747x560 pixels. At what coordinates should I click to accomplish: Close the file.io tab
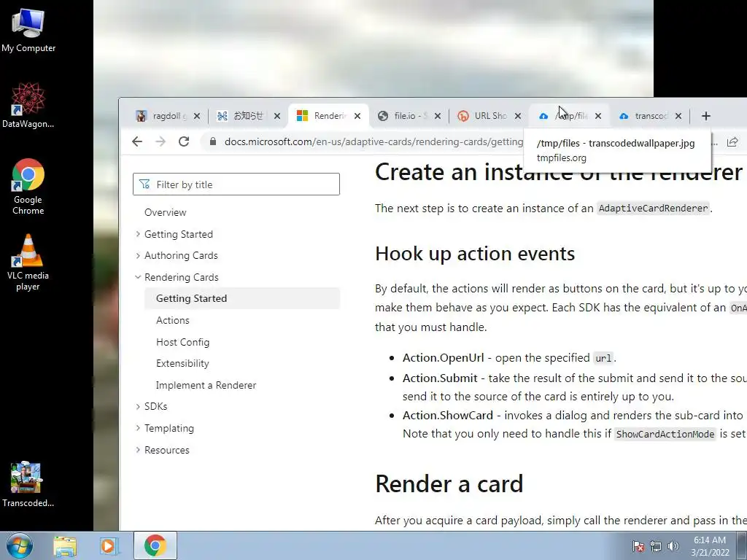438,116
